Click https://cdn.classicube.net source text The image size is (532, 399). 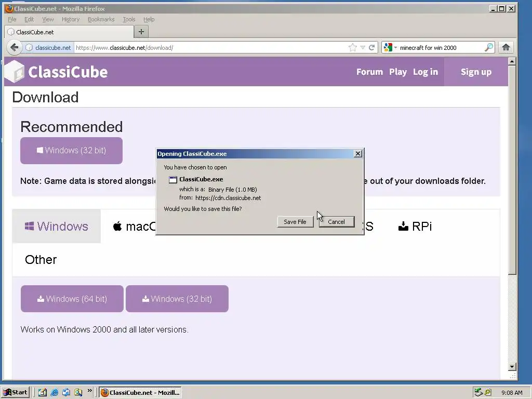point(228,198)
